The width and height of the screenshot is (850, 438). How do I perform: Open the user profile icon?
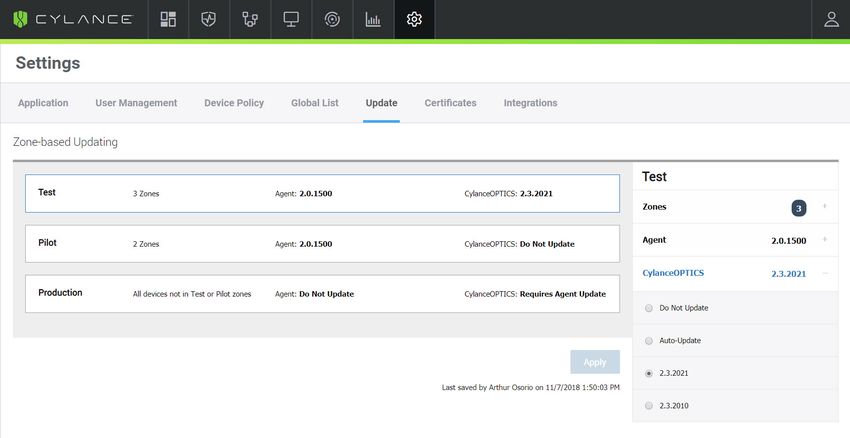pyautogui.click(x=831, y=20)
